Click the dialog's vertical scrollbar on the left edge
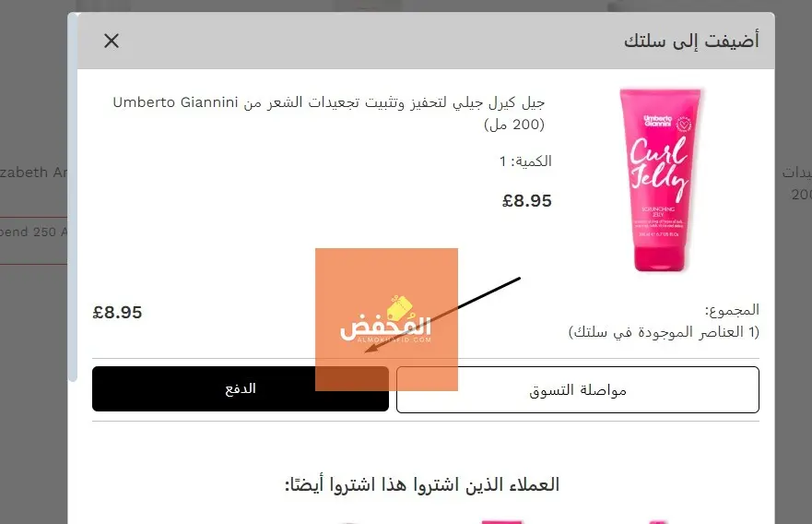Screen dimensions: 812x524 (x=73, y=196)
